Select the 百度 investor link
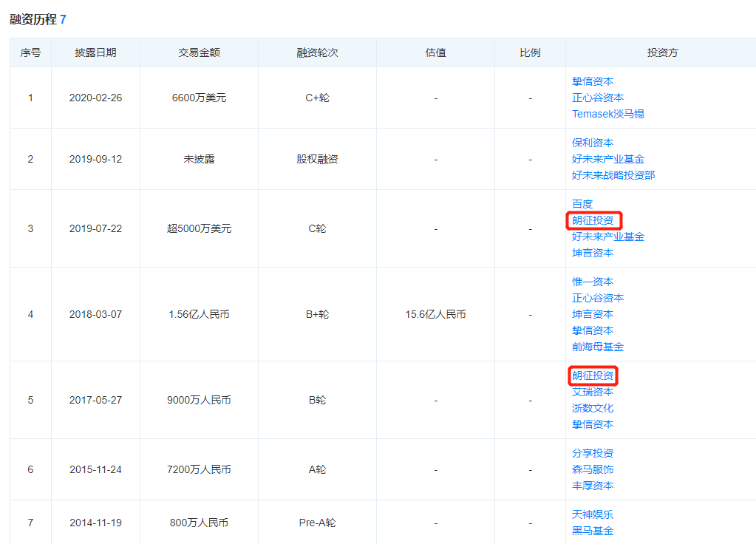 582,204
